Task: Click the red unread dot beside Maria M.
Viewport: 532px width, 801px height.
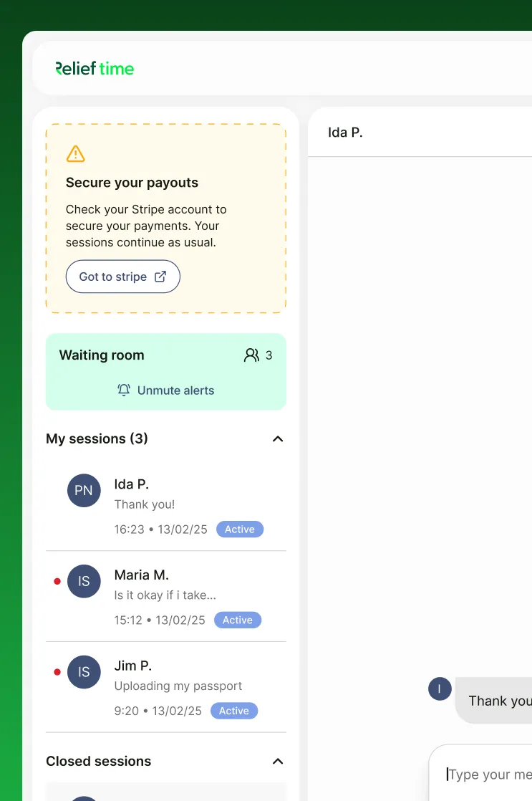Action: (x=57, y=581)
